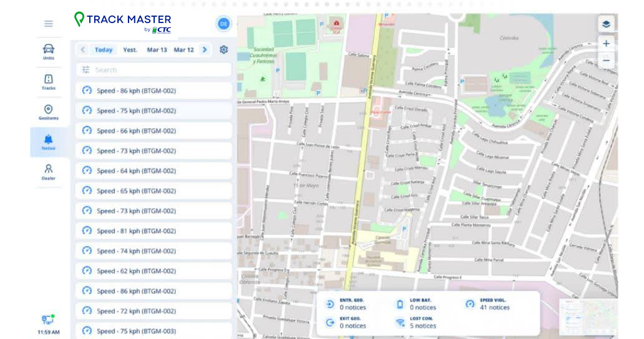Click the notices Search field
Image resolution: width=644 pixels, height=339 pixels.
tap(154, 70)
